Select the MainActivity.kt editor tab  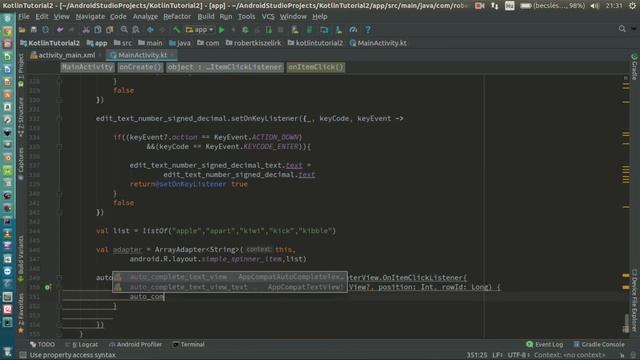click(142, 55)
